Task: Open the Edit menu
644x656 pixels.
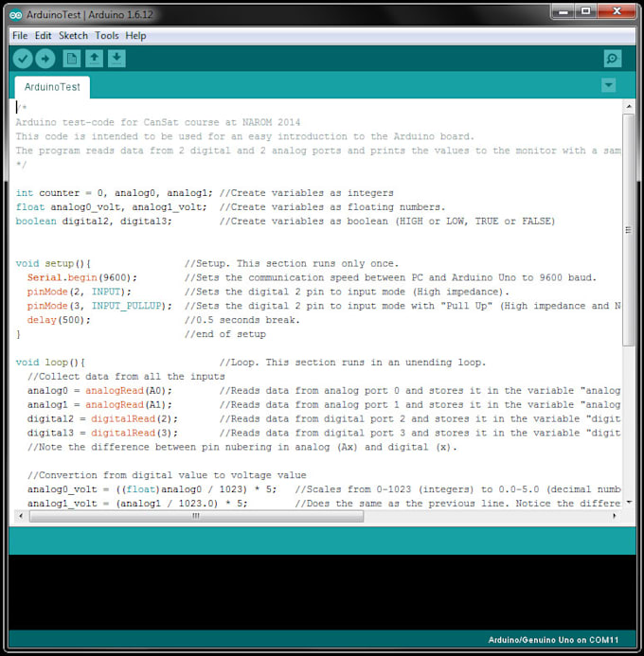Action: 44,36
